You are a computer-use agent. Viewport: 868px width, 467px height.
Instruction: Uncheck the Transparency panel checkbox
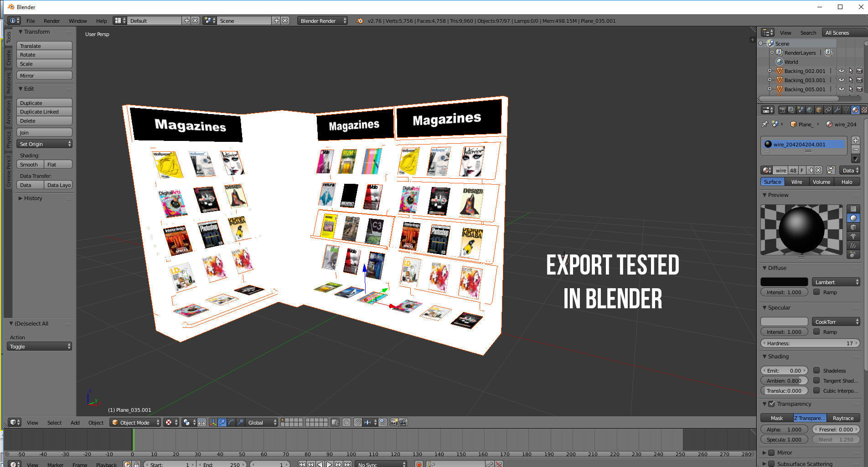point(772,404)
